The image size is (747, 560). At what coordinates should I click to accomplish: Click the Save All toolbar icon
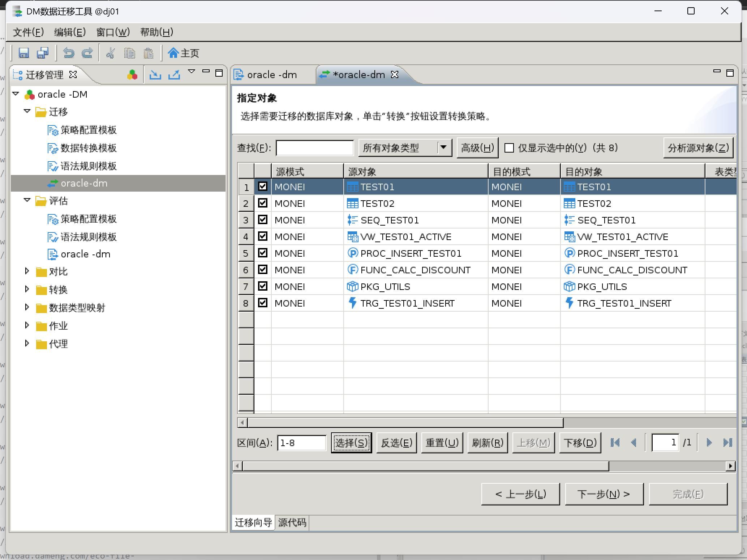(43, 53)
